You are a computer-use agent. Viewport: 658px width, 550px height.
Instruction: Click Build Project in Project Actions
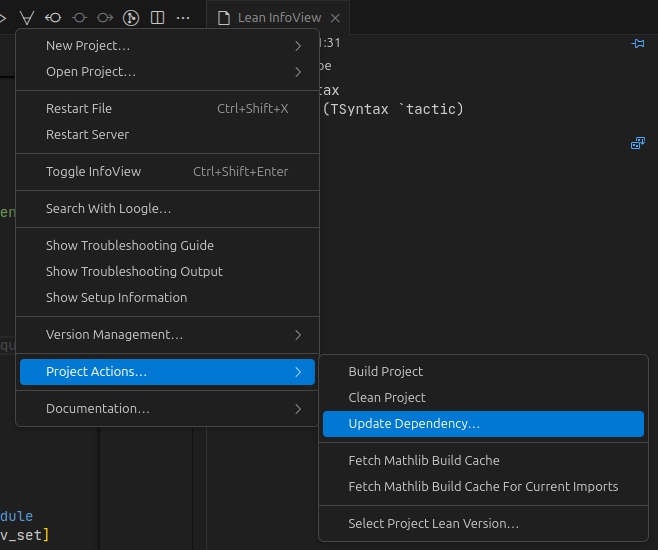tap(482, 372)
